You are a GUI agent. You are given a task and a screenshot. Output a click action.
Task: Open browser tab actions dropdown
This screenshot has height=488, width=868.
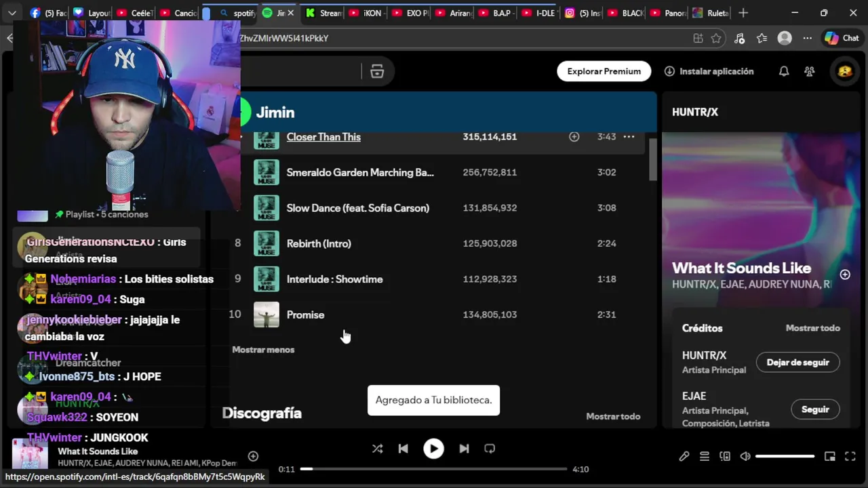pyautogui.click(x=12, y=13)
